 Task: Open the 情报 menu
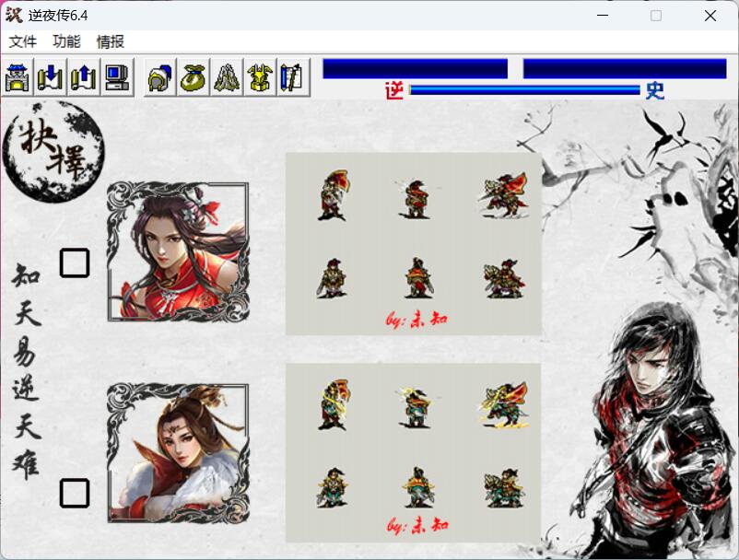111,42
